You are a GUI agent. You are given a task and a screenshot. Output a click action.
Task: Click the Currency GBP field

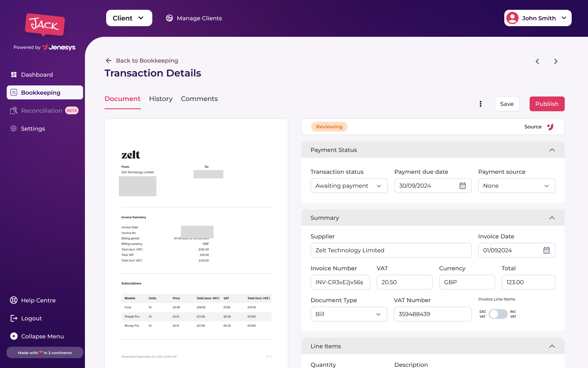pyautogui.click(x=467, y=282)
